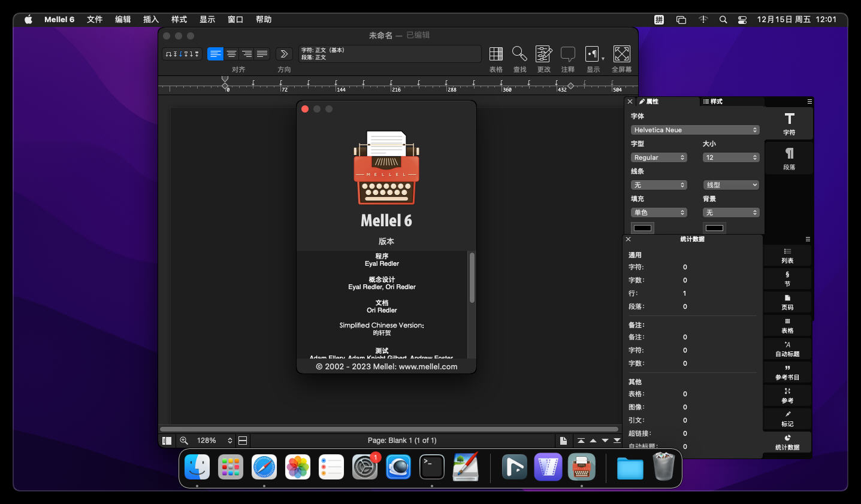Viewport: 861px width, 504px height.
Task: Open the 列表 (list) palette button
Action: coord(787,256)
